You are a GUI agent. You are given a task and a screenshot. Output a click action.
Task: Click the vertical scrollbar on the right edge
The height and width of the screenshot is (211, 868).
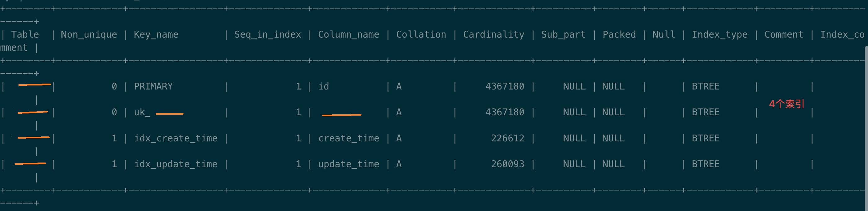(866, 128)
